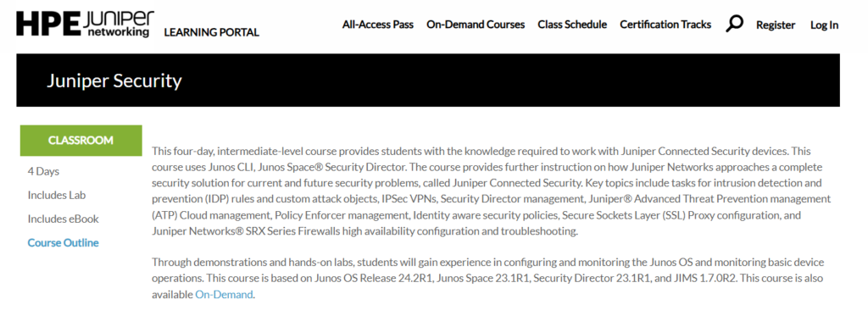Click the Includes Lab sidebar item
The image size is (868, 316).
click(57, 196)
